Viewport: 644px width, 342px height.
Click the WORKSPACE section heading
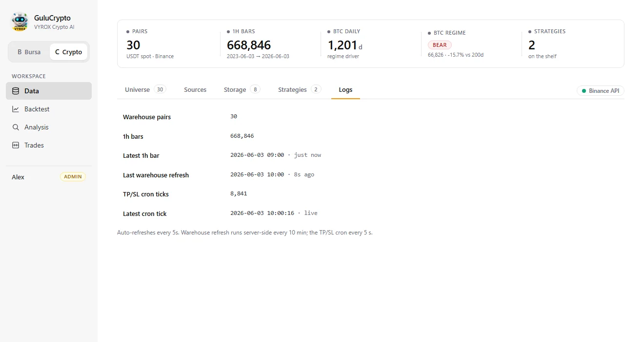point(29,76)
